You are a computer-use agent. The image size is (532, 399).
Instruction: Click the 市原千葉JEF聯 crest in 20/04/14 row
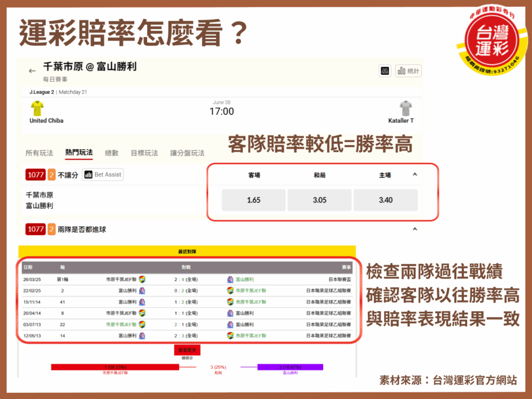click(x=142, y=313)
